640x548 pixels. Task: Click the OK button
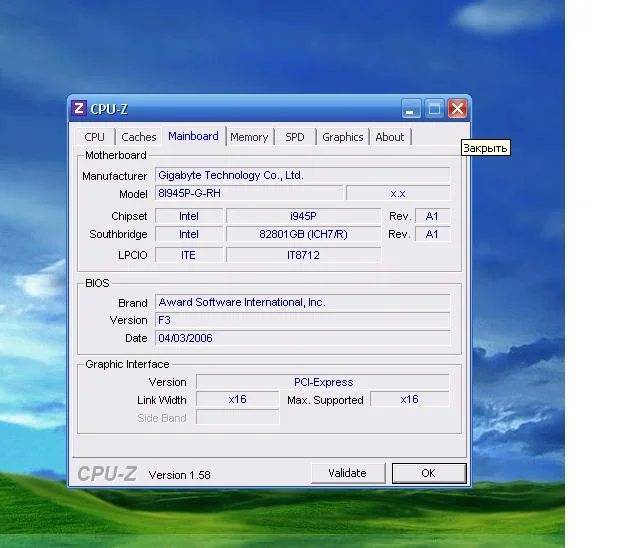click(x=428, y=473)
